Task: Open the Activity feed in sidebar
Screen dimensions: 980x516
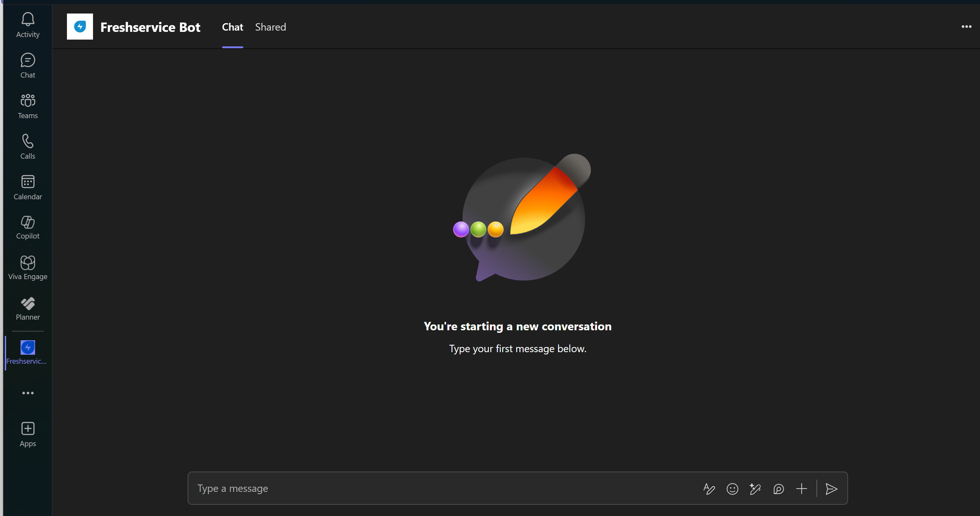Action: click(x=28, y=25)
